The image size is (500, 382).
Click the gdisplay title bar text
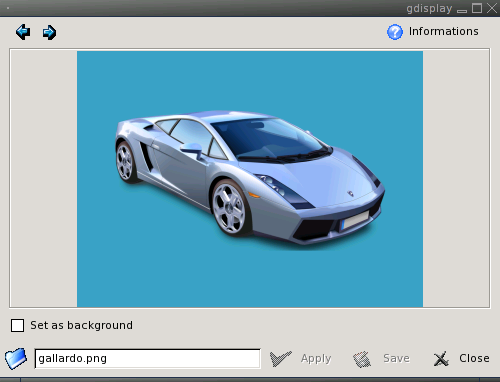(429, 8)
